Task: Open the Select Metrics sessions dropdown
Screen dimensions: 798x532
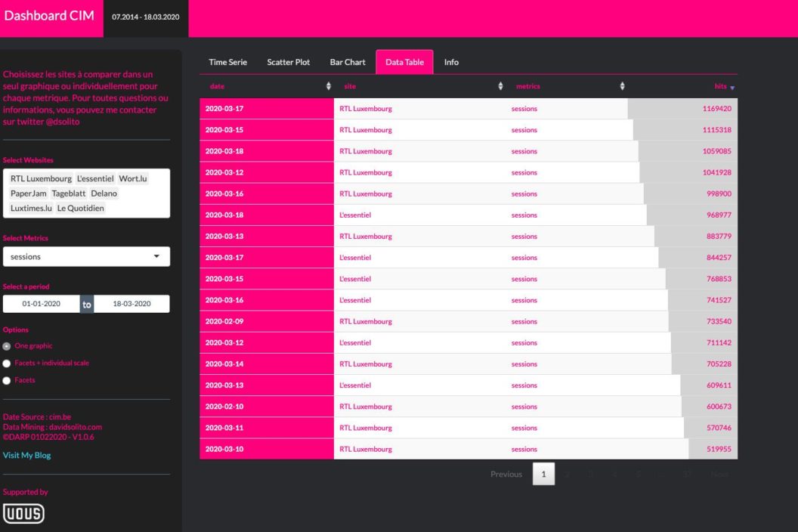Action: click(x=86, y=257)
